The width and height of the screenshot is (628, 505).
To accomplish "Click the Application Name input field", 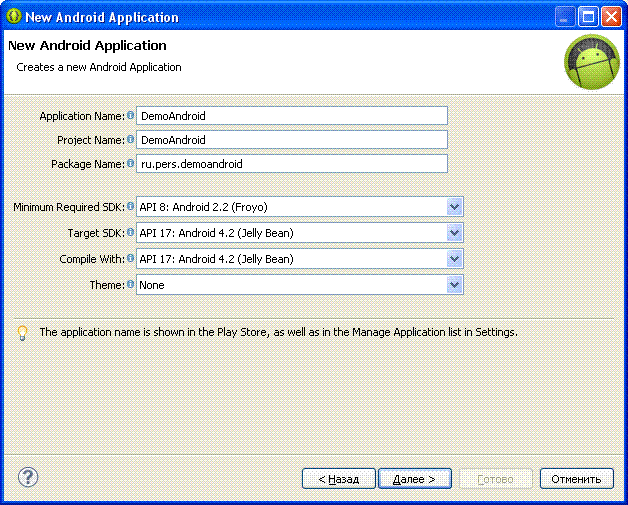I will pos(292,116).
